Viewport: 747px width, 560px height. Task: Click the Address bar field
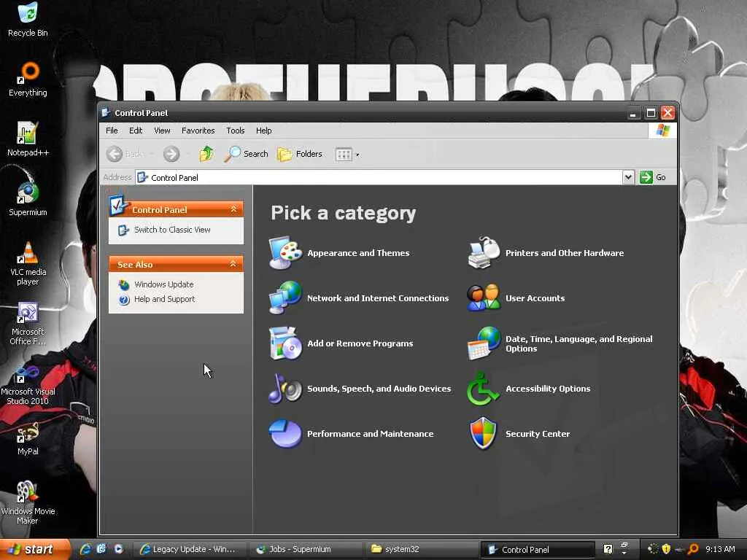[379, 177]
